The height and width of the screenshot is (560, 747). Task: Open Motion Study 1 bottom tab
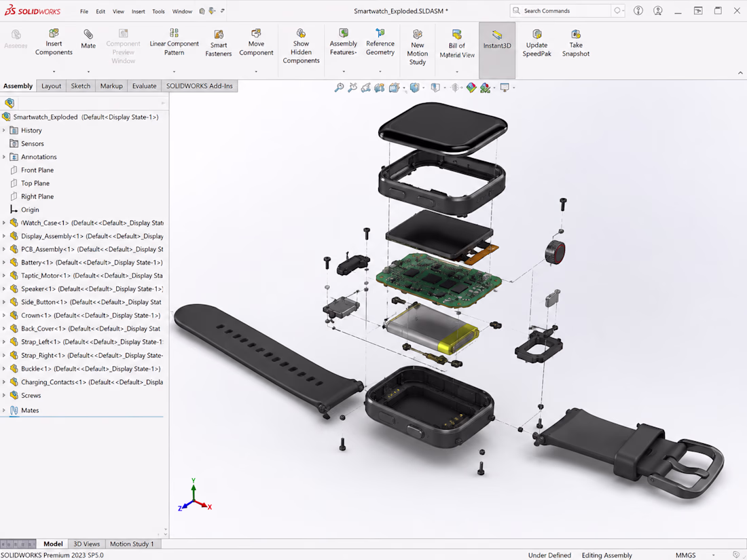click(x=132, y=544)
